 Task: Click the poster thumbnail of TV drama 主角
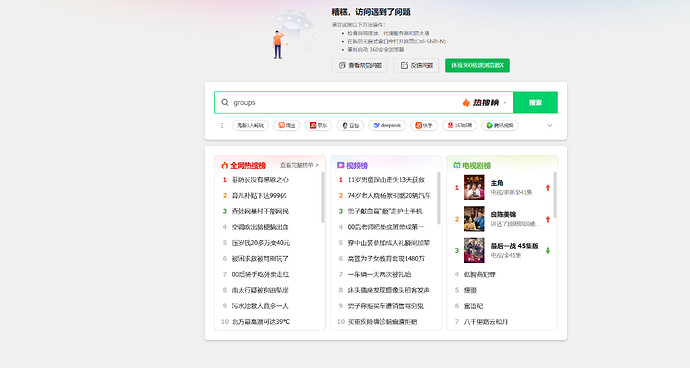pyautogui.click(x=474, y=188)
